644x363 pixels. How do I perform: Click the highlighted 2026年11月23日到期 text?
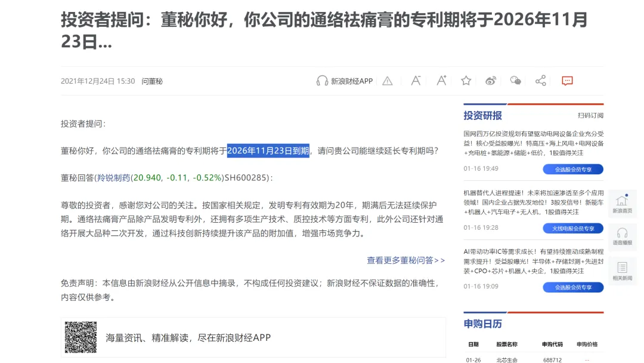coord(268,151)
